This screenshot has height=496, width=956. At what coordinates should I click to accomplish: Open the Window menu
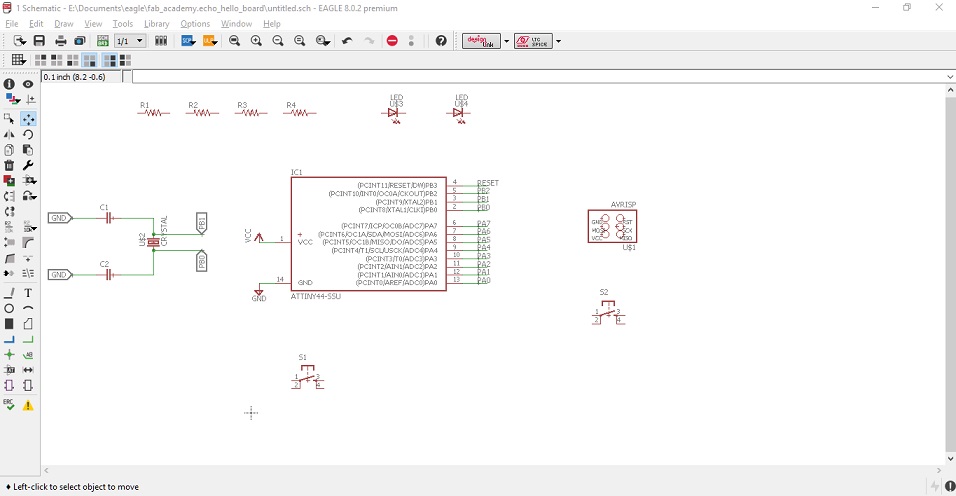coord(236,24)
